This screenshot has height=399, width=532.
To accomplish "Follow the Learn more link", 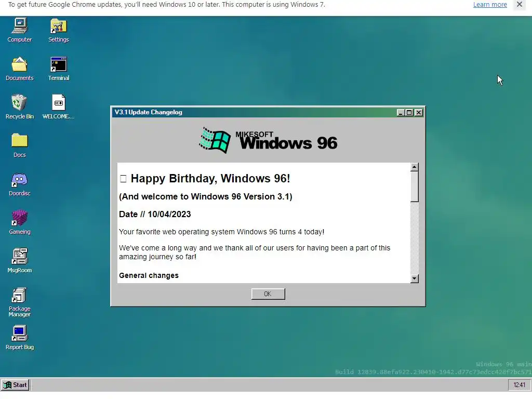I will tap(490, 4).
